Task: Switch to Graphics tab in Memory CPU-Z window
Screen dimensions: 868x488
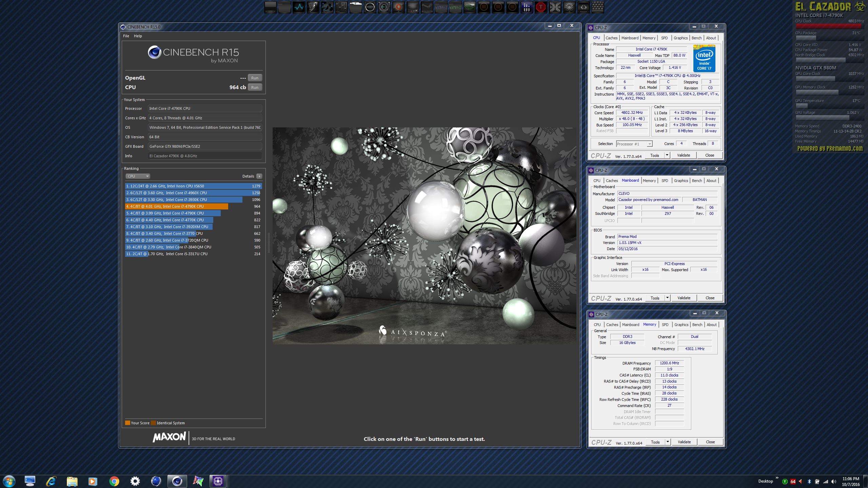Action: (681, 325)
